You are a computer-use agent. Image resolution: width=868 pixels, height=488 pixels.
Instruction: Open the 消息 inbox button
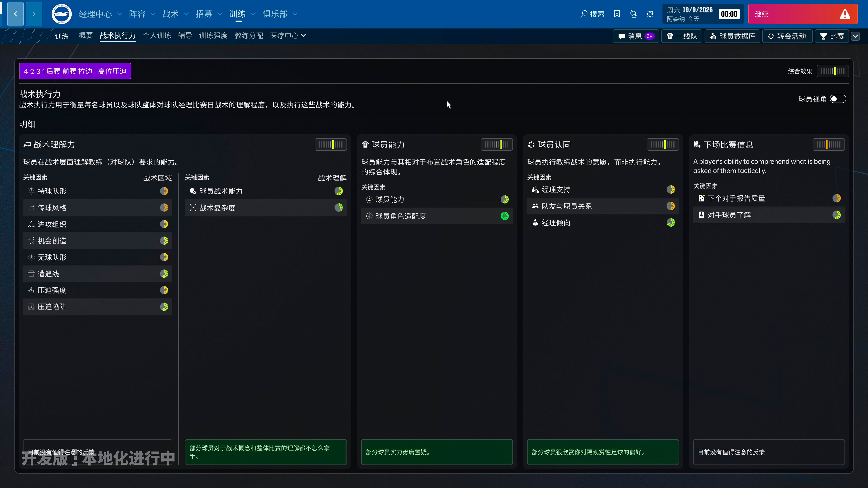pyautogui.click(x=636, y=36)
